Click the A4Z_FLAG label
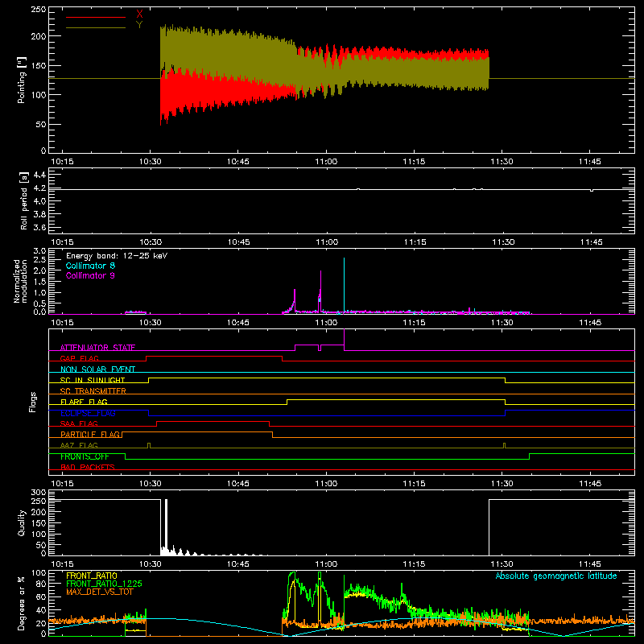Viewport: 644px width, 644px height. tap(79, 445)
